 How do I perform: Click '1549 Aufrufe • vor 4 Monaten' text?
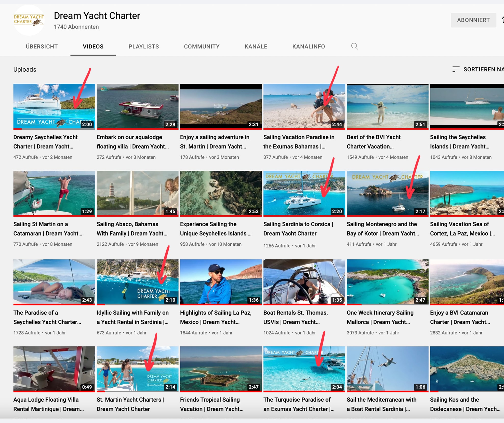tap(377, 157)
